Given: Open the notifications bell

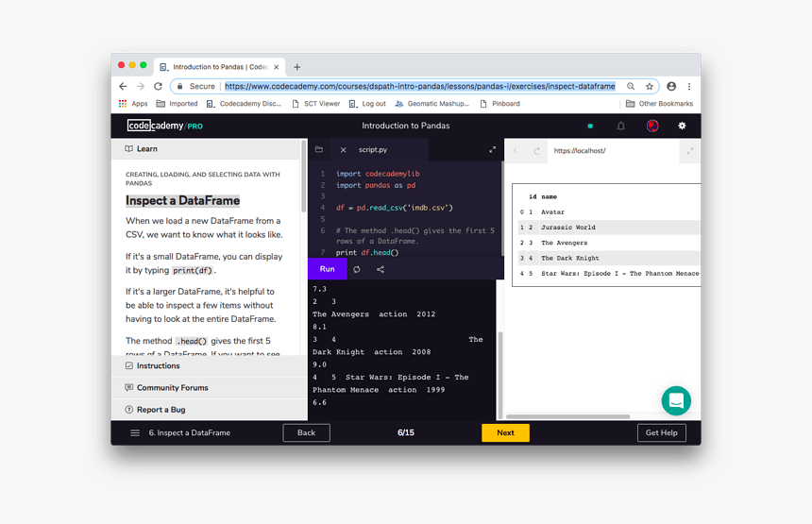Looking at the screenshot, I should pos(621,126).
